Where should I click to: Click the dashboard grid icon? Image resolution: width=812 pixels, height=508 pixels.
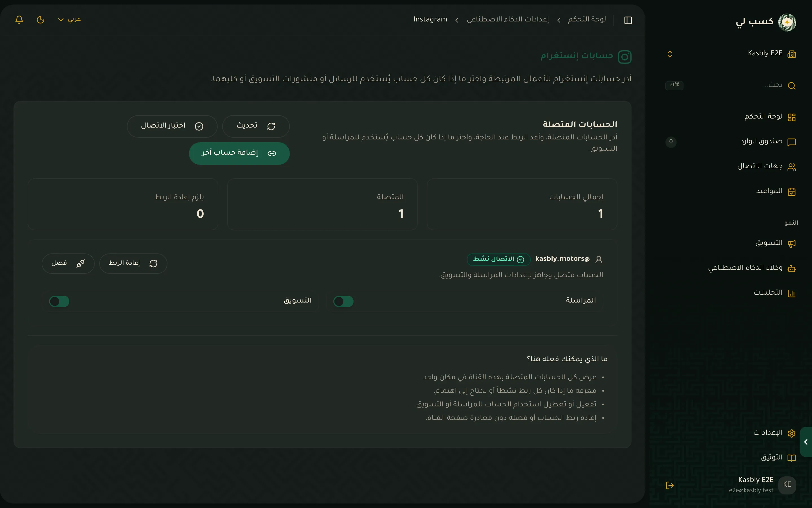pos(791,117)
